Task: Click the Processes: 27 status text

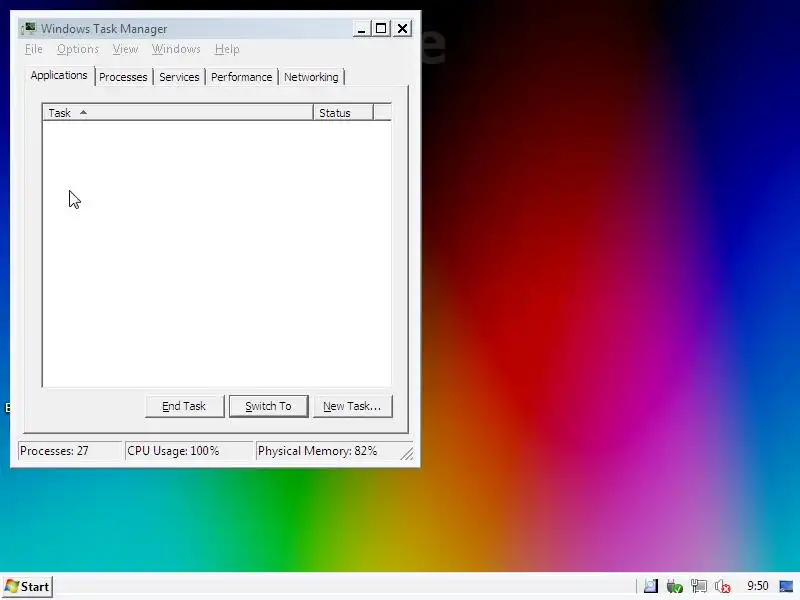Action: tap(54, 451)
